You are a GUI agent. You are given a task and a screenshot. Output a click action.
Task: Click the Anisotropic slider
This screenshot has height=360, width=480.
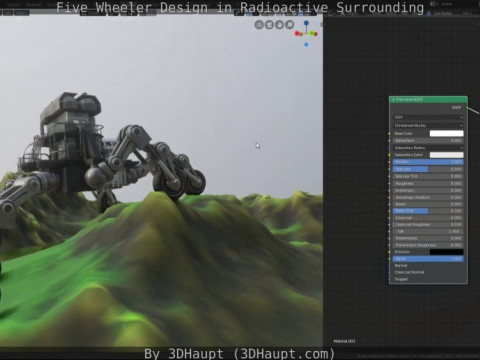click(428, 190)
